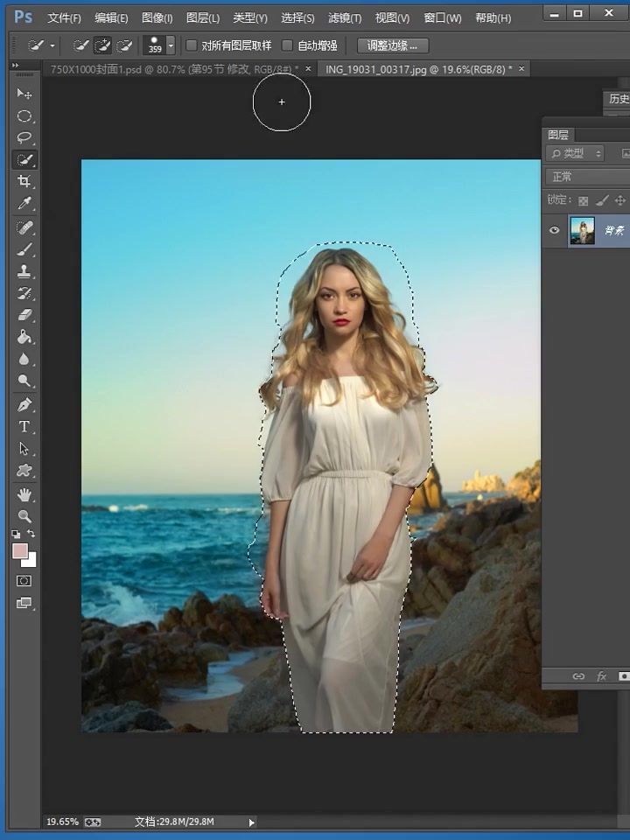
Task: Open the blend mode 正常 dropdown
Action: tap(588, 177)
